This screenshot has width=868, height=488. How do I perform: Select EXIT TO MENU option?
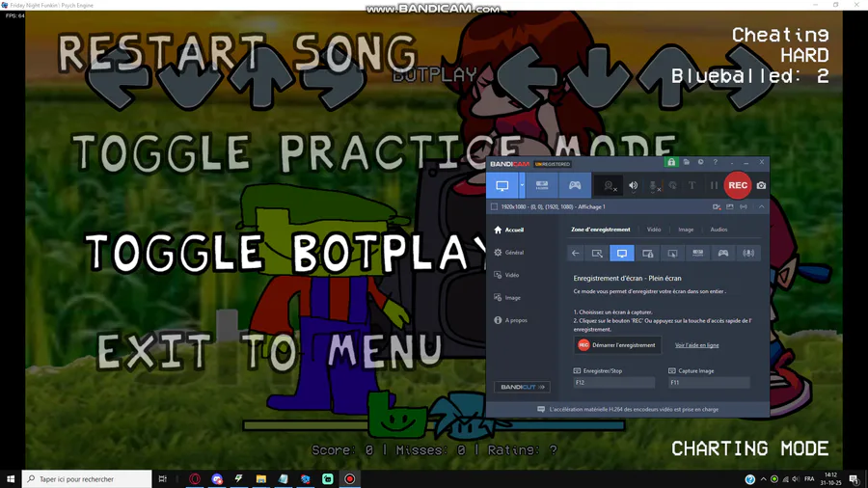point(270,351)
